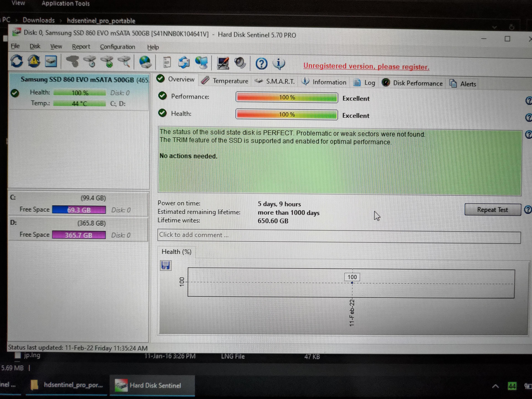Open the Report menu
The width and height of the screenshot is (532, 399).
point(81,47)
